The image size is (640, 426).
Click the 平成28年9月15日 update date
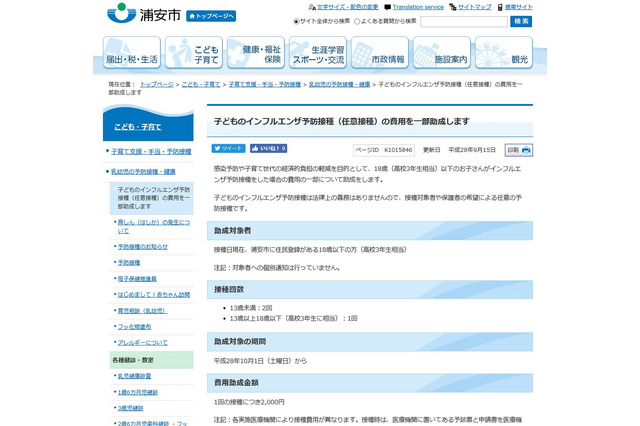(472, 150)
